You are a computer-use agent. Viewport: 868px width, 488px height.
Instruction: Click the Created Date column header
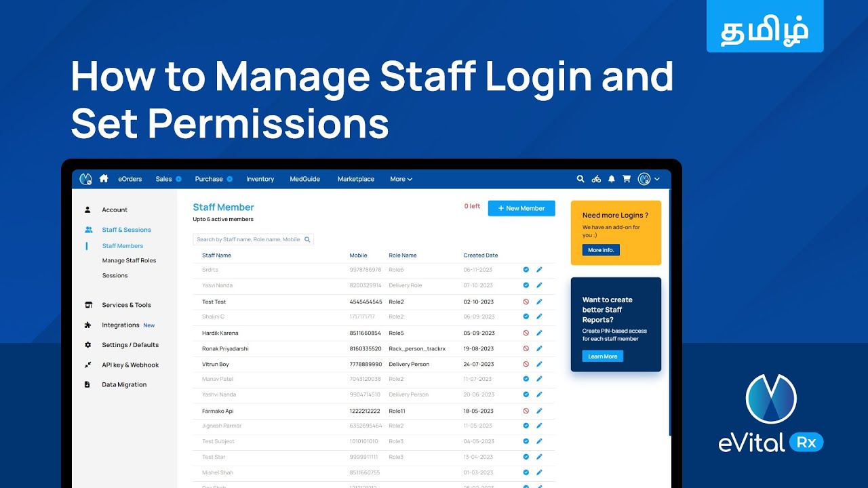pyautogui.click(x=481, y=256)
